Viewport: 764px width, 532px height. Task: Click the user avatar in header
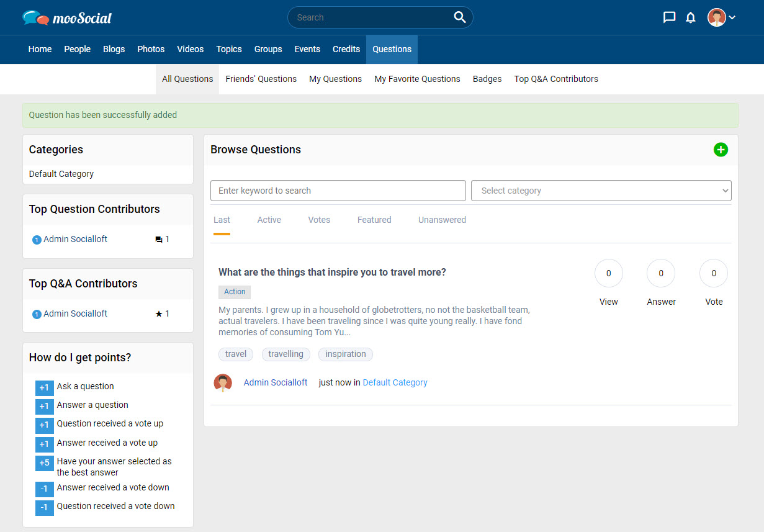[717, 17]
